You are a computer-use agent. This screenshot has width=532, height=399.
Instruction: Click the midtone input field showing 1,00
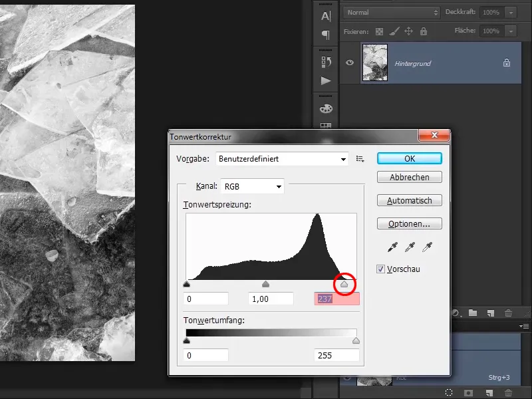[x=271, y=299]
